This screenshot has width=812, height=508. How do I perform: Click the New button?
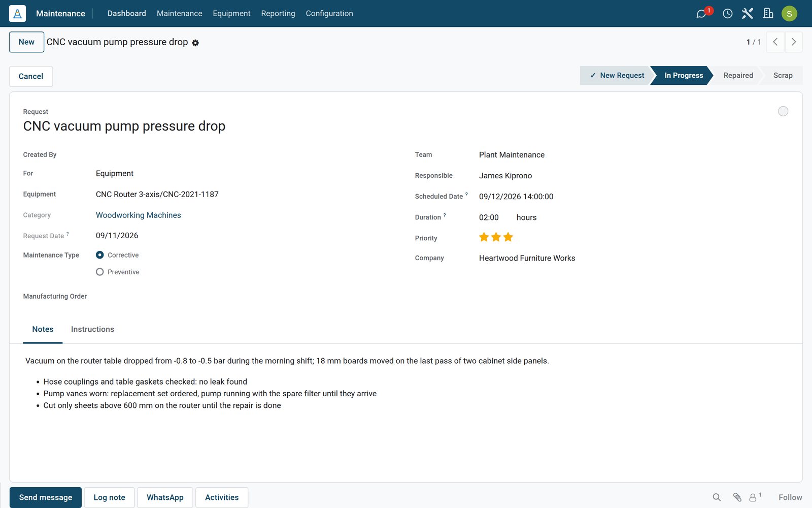(26, 42)
